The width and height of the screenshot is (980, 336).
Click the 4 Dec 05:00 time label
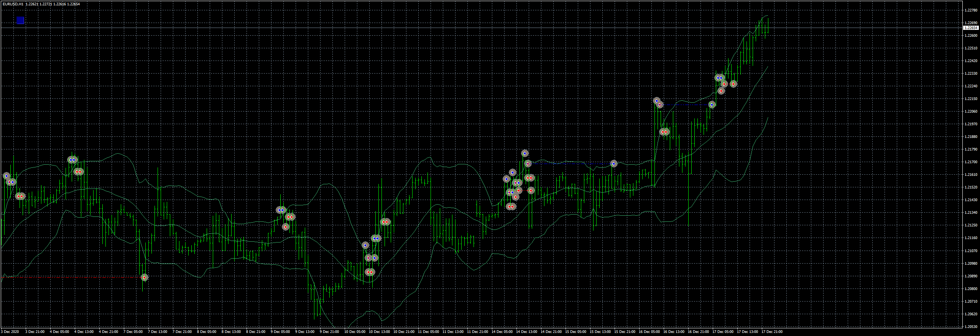(59, 332)
